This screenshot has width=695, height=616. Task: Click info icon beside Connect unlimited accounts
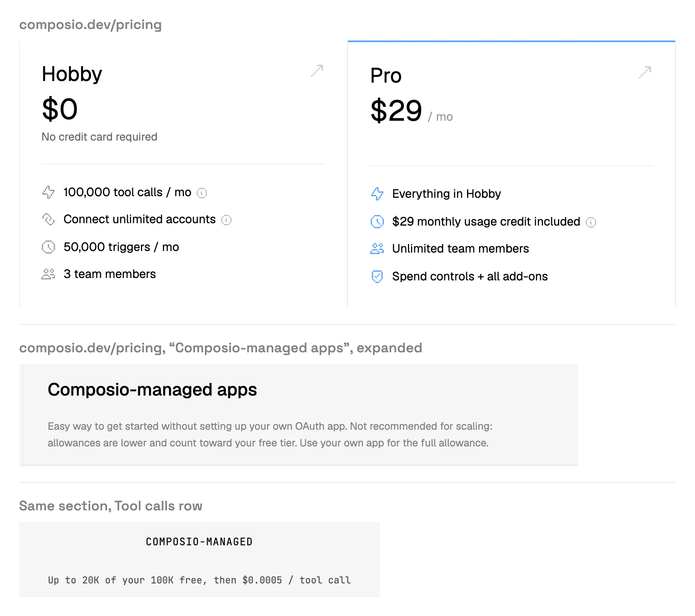(226, 220)
